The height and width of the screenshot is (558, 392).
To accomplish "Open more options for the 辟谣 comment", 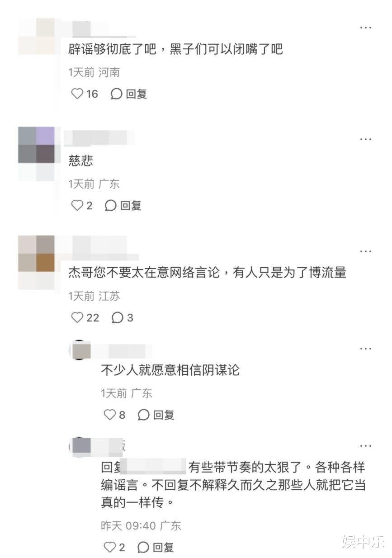I will click(365, 28).
